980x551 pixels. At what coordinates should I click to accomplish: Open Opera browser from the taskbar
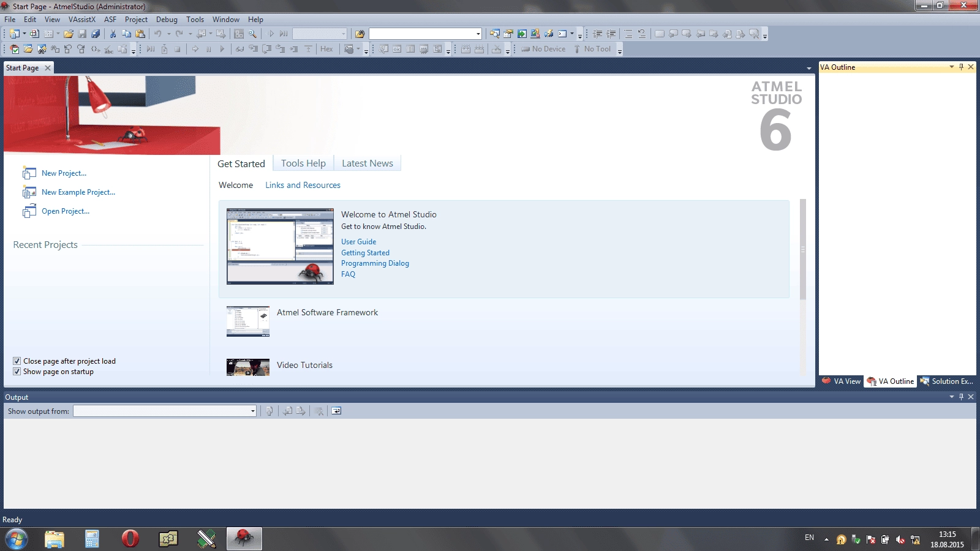130,539
